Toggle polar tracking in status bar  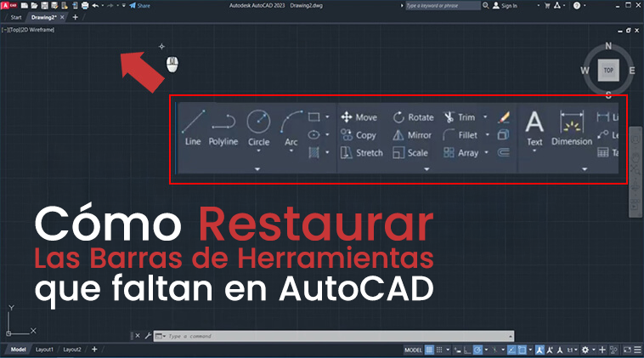(x=477, y=349)
